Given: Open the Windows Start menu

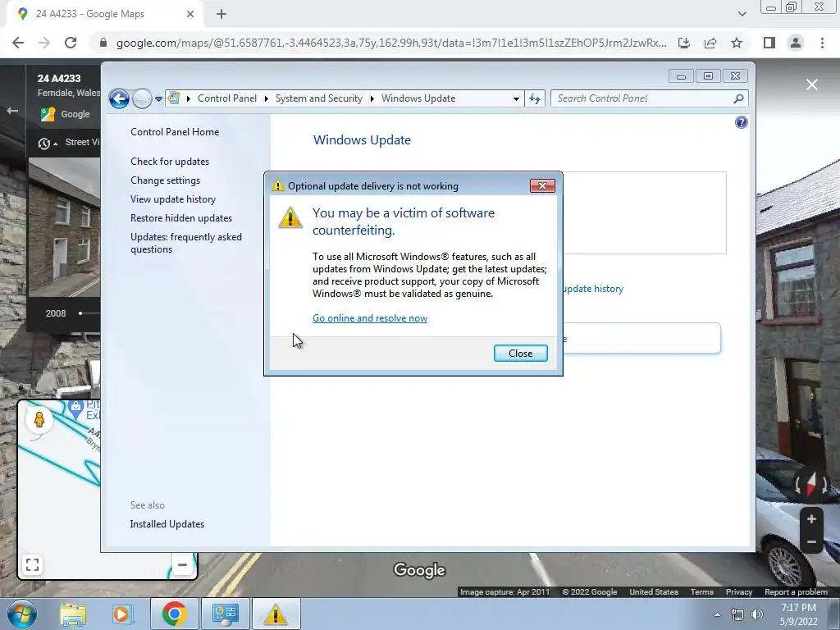Looking at the screenshot, I should [21, 614].
